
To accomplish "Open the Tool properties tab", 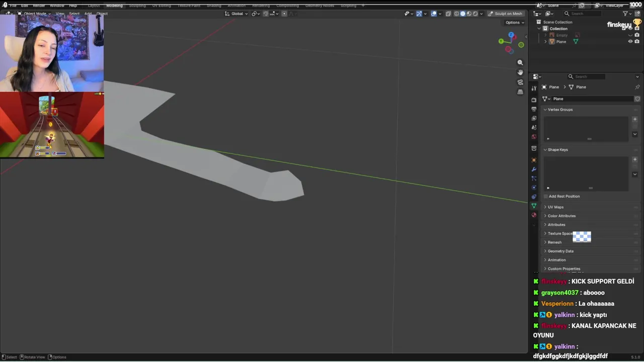I will [534, 88].
